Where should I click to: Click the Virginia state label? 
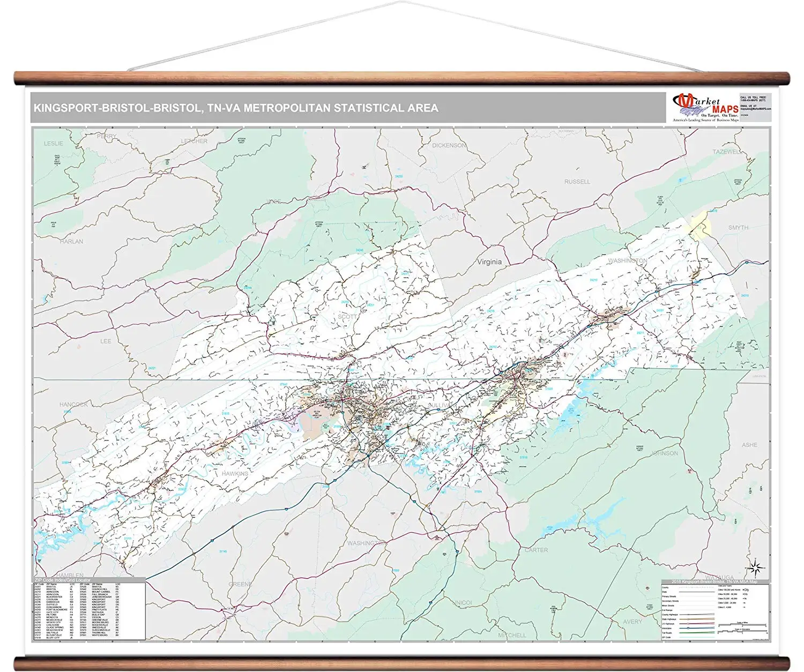point(489,262)
